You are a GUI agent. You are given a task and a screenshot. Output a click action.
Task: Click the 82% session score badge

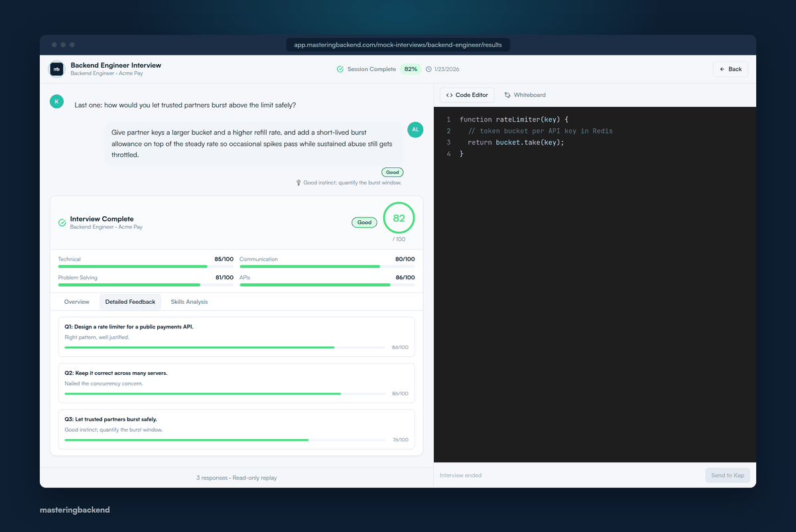click(411, 69)
